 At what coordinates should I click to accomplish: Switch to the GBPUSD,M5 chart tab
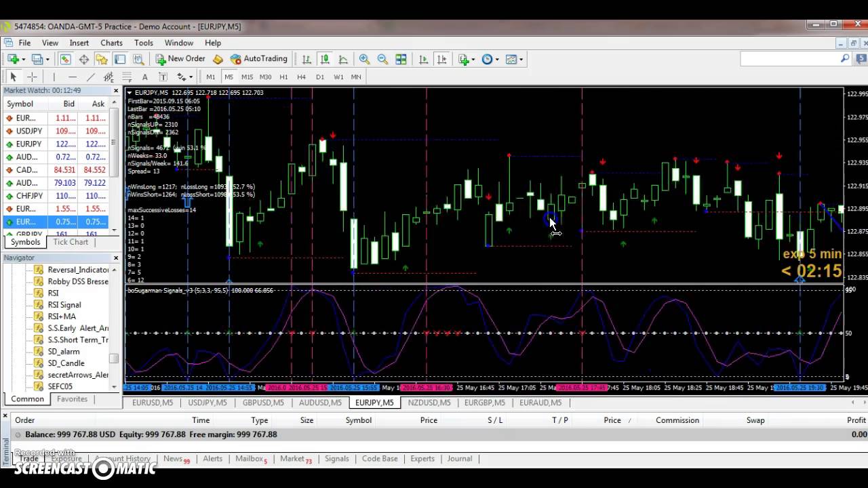pyautogui.click(x=263, y=403)
